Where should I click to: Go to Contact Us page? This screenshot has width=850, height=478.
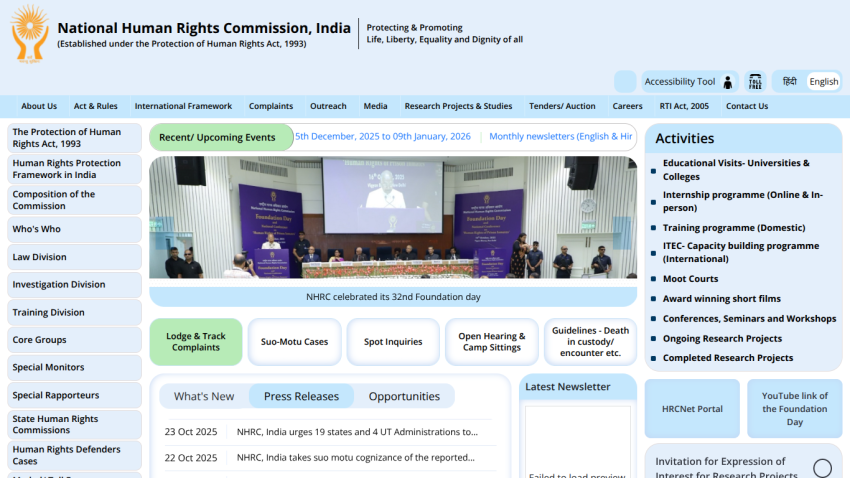click(x=747, y=106)
